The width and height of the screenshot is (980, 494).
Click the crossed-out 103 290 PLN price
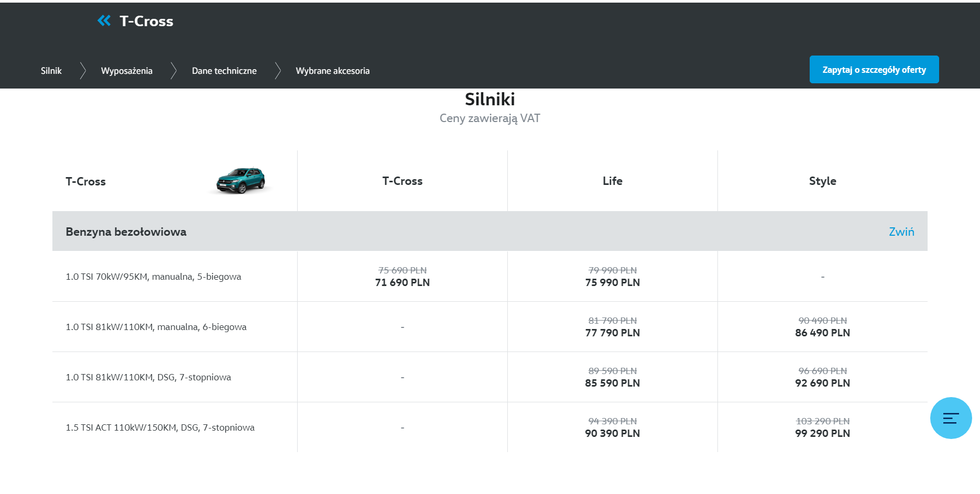(823, 421)
